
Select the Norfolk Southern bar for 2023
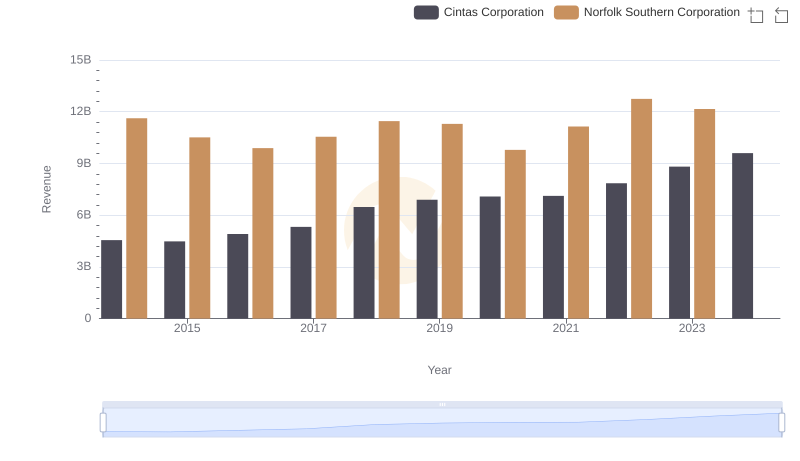point(705,214)
